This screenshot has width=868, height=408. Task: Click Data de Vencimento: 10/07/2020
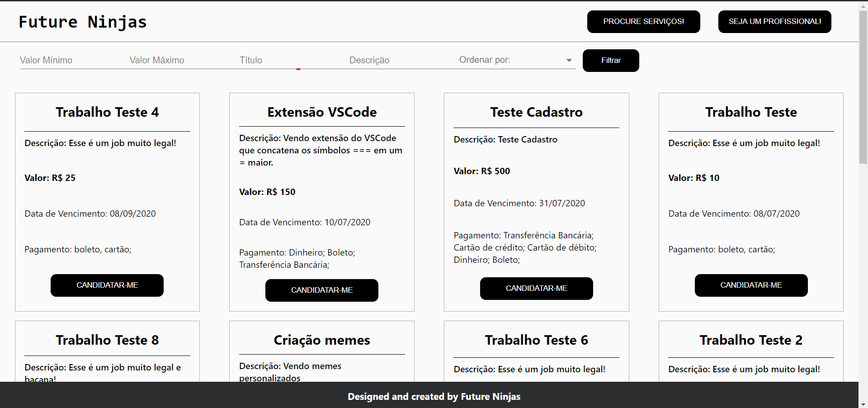[305, 222]
